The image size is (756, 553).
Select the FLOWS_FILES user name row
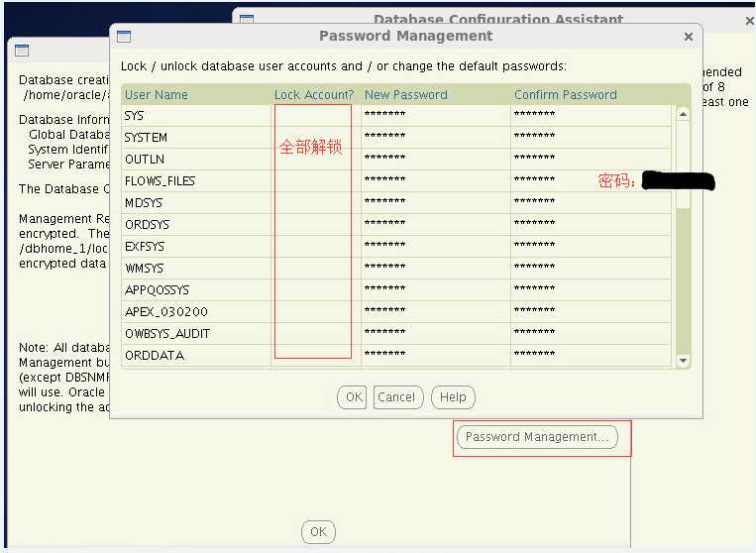click(196, 180)
